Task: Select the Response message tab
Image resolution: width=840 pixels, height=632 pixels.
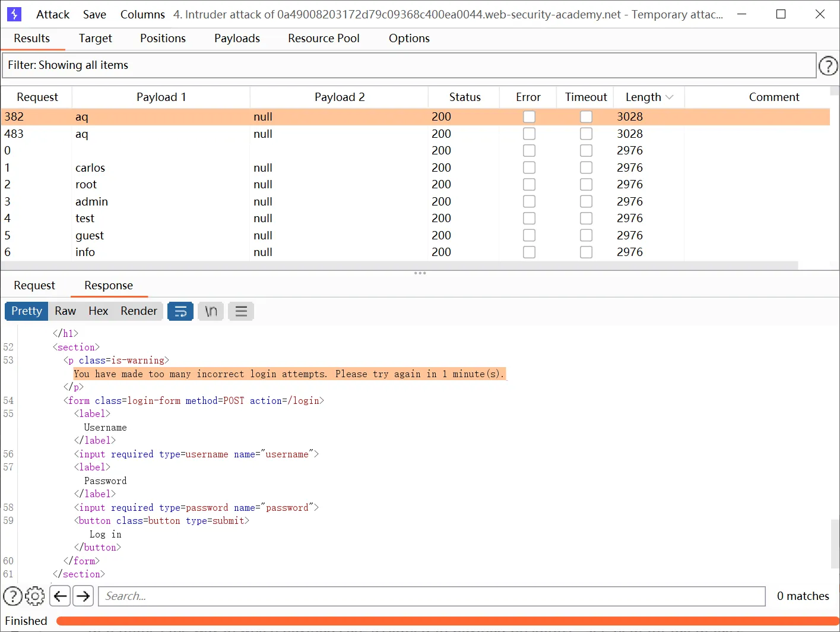Action: 109,285
